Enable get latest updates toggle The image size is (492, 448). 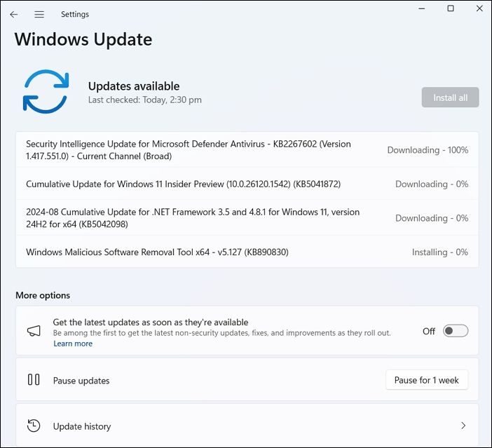(456, 331)
